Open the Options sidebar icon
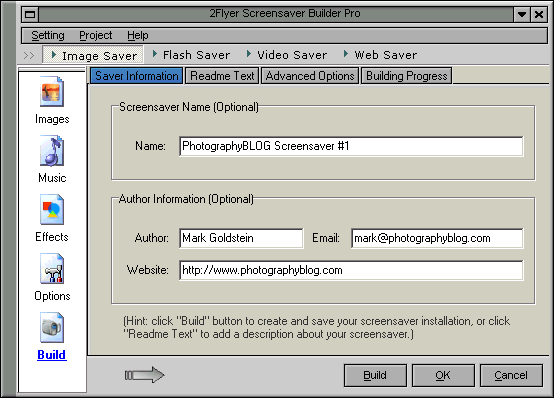Screen dimensions: 554x398 52,269
